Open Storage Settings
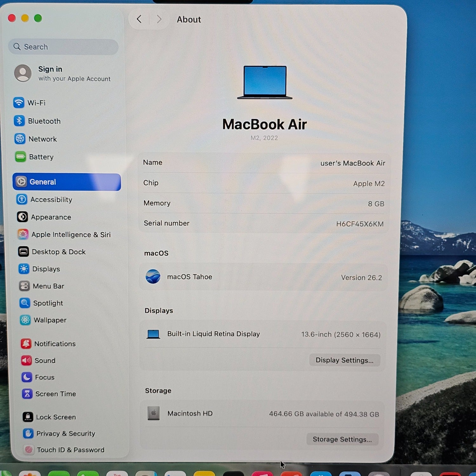This screenshot has width=476, height=476. (x=342, y=439)
